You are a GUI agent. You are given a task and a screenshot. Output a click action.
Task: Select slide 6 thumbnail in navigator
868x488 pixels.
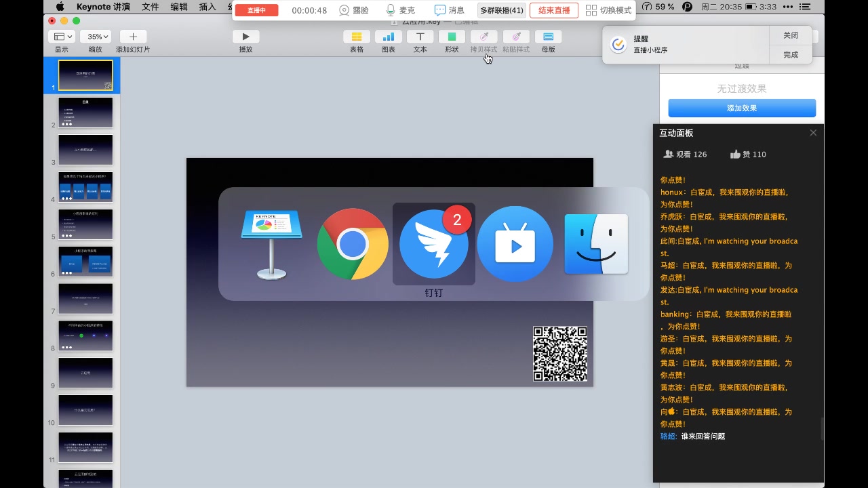(85, 262)
